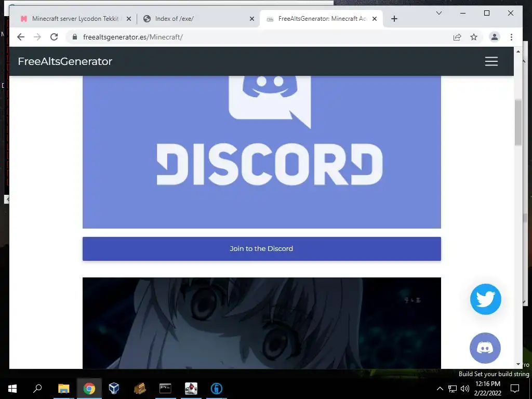Viewport: 532px width, 399px height.
Task: Open the clock showing 12:16 PM
Action: (x=487, y=389)
